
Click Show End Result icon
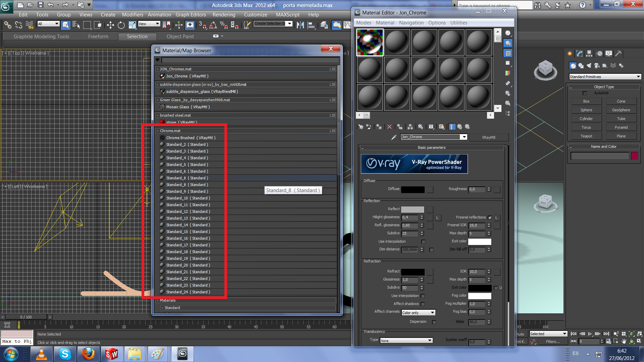(x=452, y=127)
